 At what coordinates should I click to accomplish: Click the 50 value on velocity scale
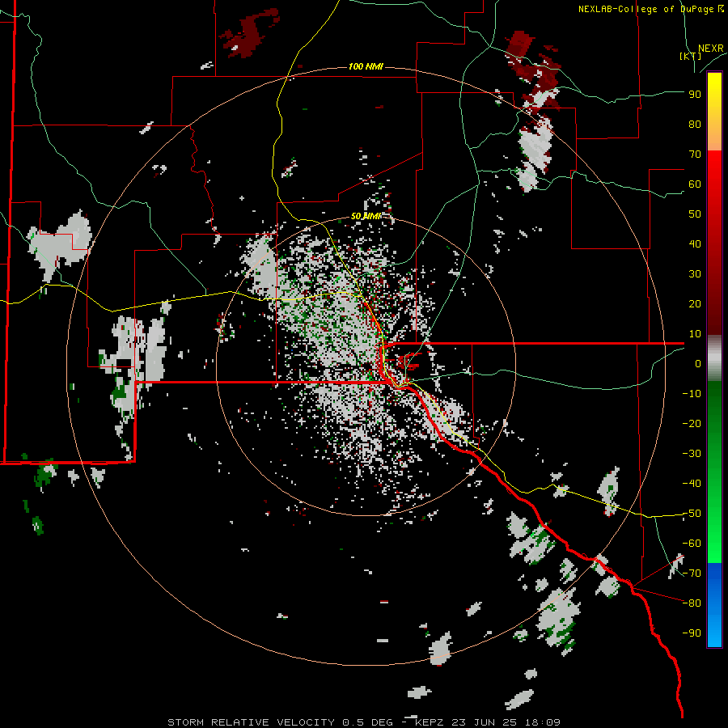click(695, 214)
